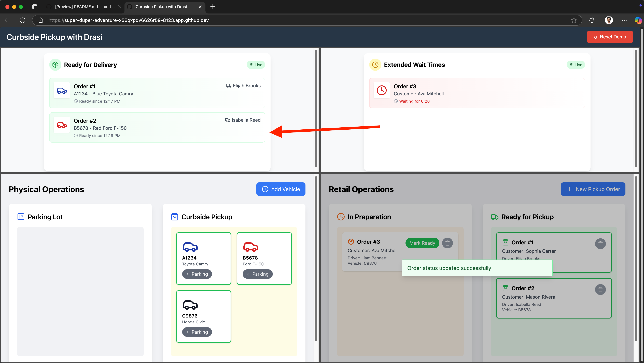Click the blue car icon on Order #1
This screenshot has width=644, height=363.
62,90
